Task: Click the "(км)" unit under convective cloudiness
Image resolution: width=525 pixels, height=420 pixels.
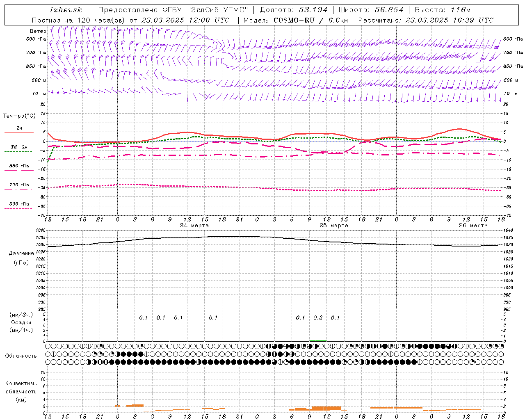Action: coord(21,399)
